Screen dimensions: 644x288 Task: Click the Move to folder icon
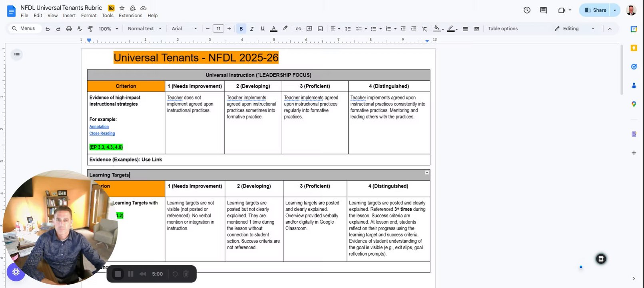tap(133, 8)
